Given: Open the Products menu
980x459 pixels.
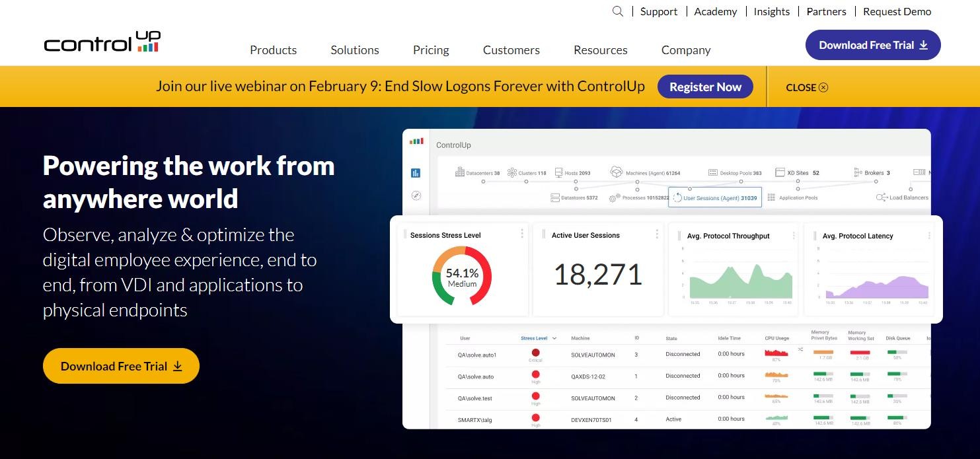Looking at the screenshot, I should (273, 50).
